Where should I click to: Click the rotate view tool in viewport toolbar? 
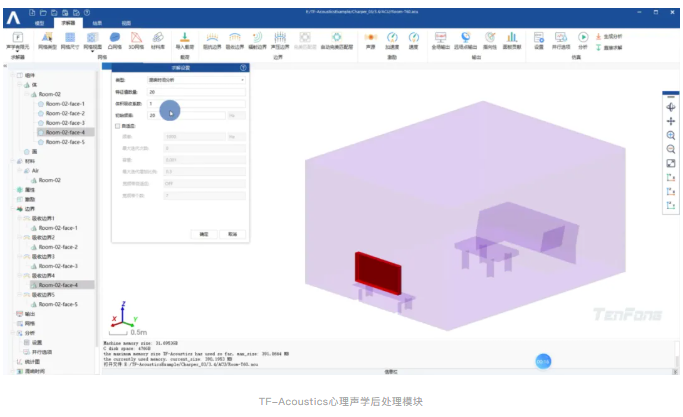pyautogui.click(x=671, y=107)
